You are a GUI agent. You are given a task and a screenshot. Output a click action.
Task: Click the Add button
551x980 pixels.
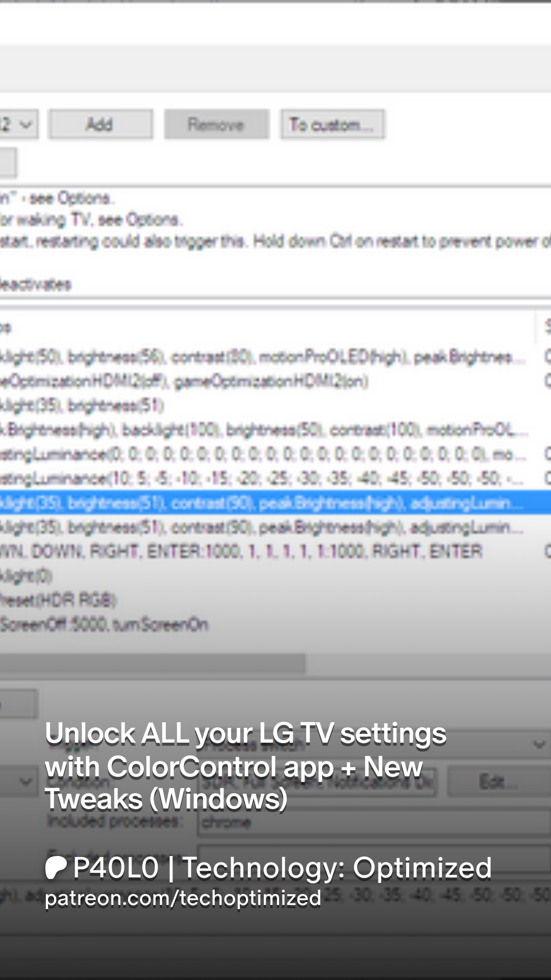[x=101, y=124]
